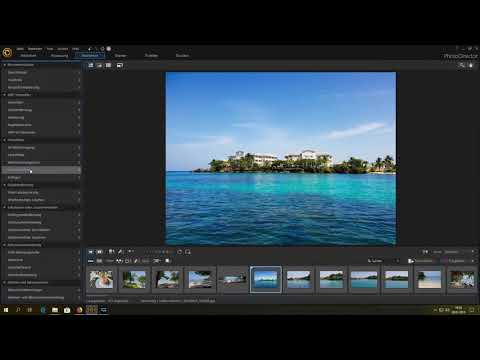
Task: Click the PhotoDirector logo icon at top left
Action: [7, 52]
